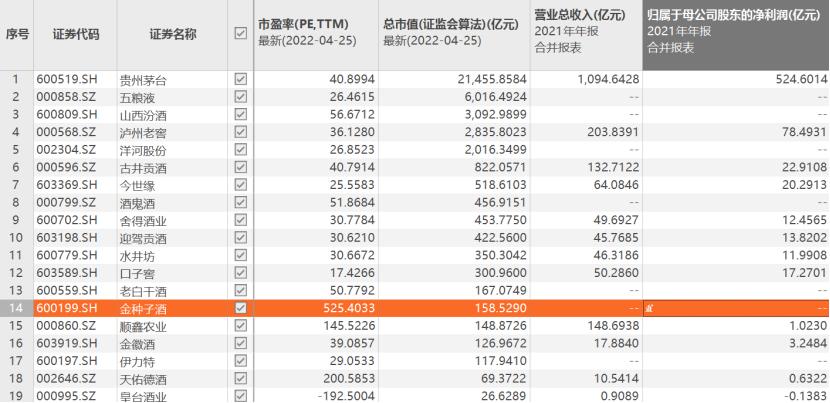
Task: Sort by 证券名称 column header
Action: point(173,35)
